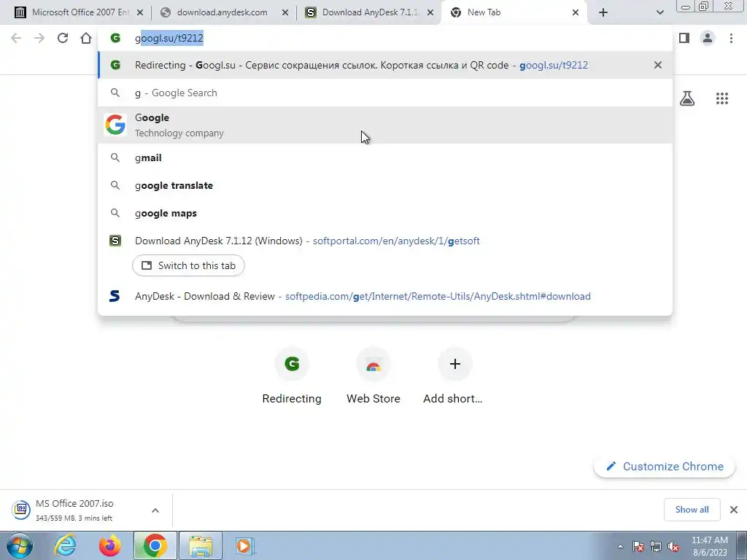
Task: Choose the gmail search suggestion
Action: [x=385, y=157]
